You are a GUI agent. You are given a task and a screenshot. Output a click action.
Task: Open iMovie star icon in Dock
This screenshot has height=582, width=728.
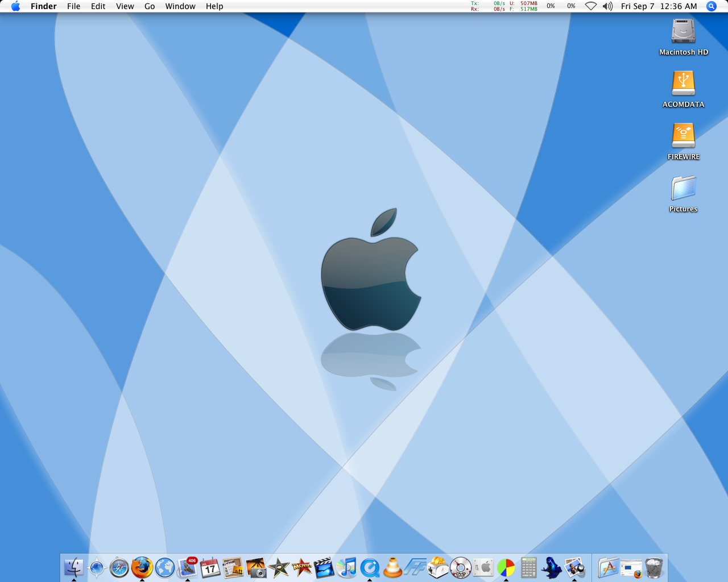point(279,567)
